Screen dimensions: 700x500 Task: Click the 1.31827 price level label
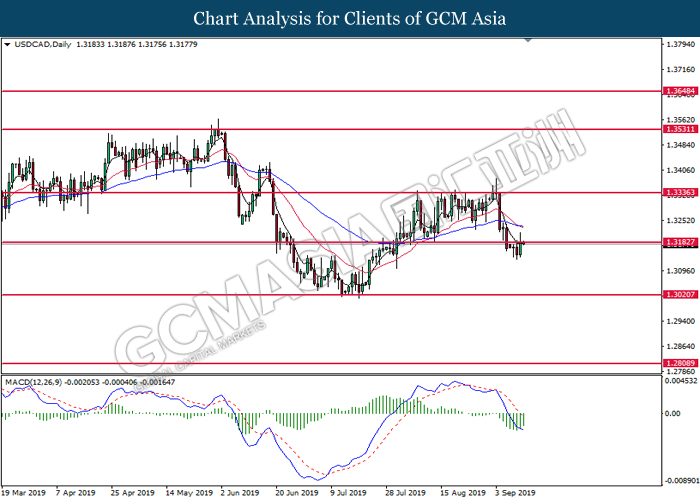[x=680, y=242]
